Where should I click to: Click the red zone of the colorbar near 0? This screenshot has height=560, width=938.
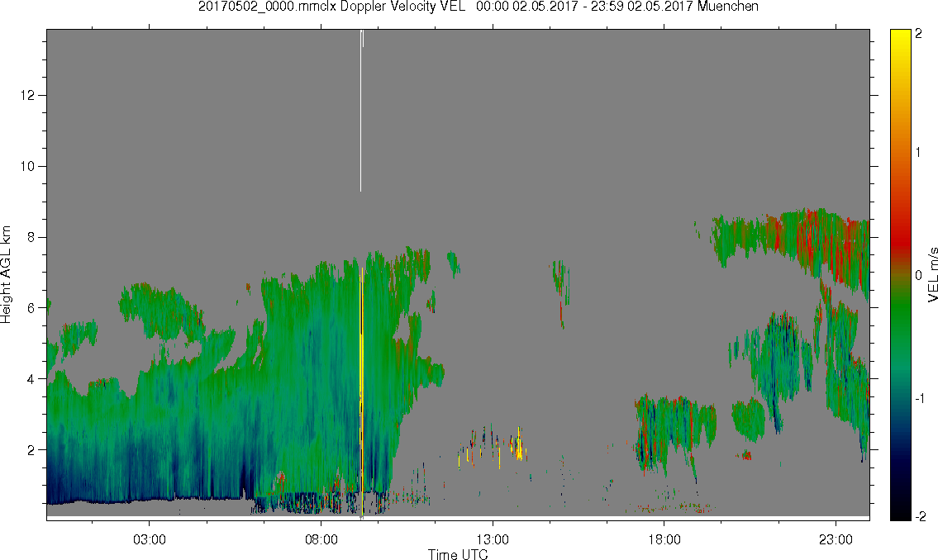click(x=901, y=242)
